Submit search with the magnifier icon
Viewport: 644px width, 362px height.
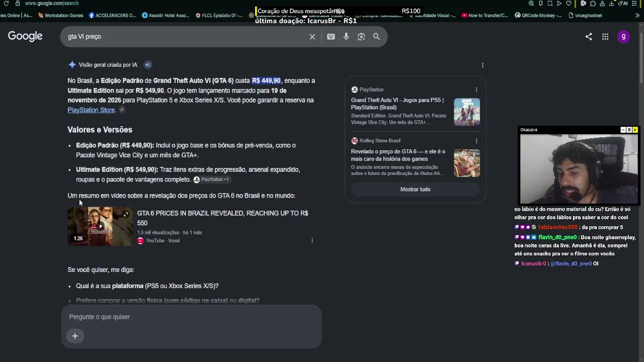coord(376,37)
